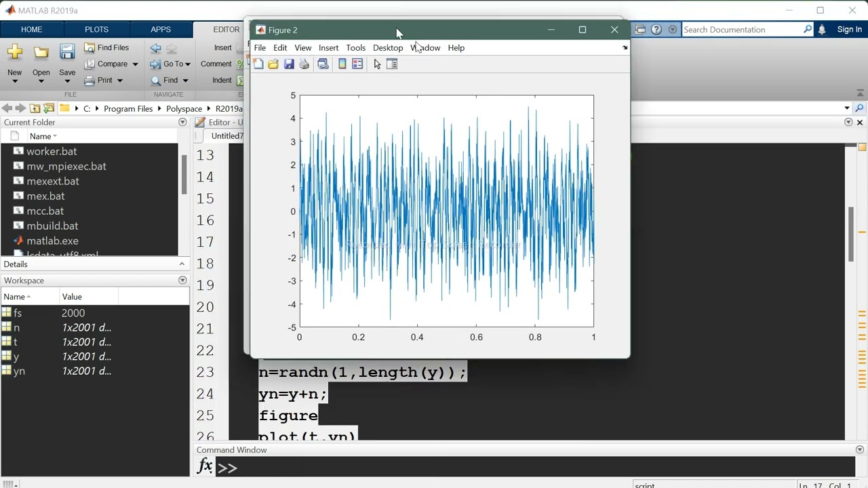This screenshot has height=488, width=868.
Task: Click the New Figure icon in Figure 2 toolbar
Action: point(258,64)
